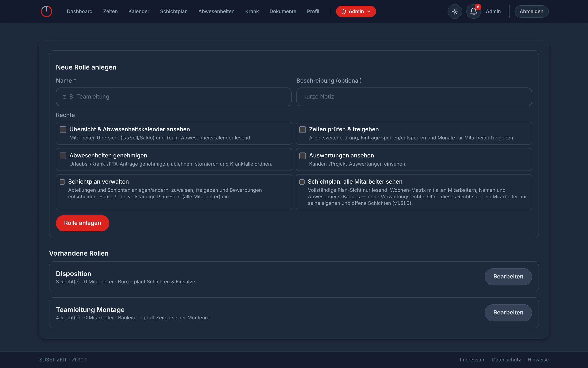Edit the Teamleitung Montage role via Bearbeiten

point(508,313)
